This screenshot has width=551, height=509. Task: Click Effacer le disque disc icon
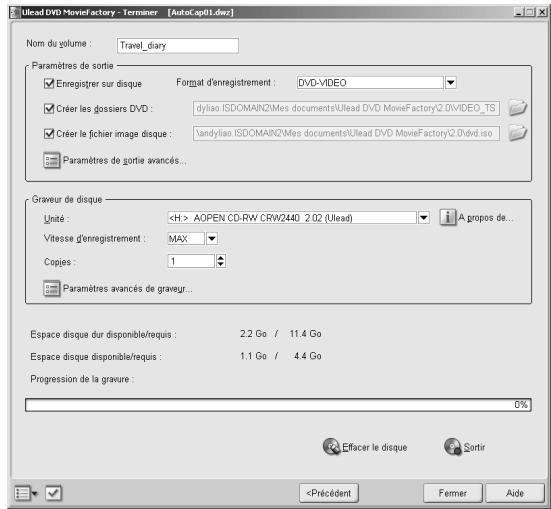click(x=331, y=447)
